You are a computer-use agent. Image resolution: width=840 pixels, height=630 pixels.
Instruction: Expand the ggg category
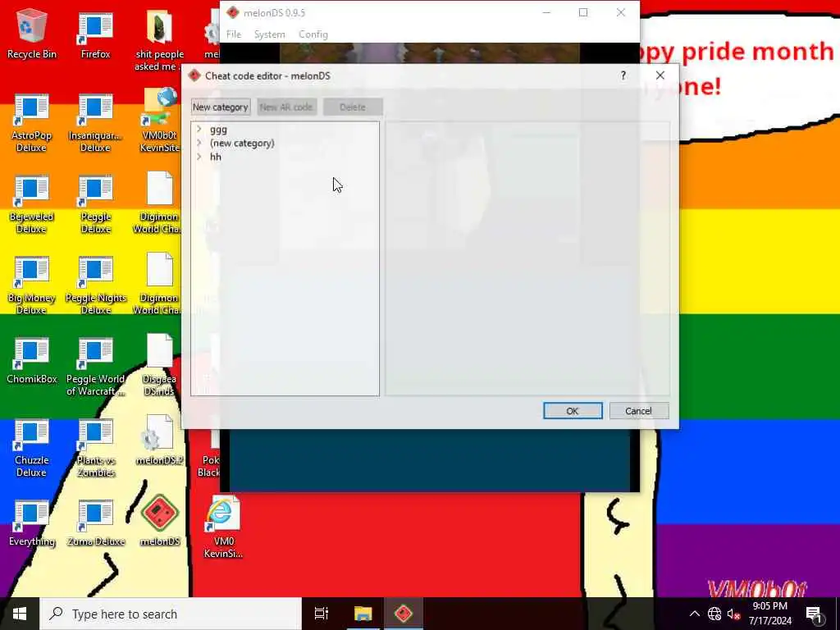[x=199, y=129]
